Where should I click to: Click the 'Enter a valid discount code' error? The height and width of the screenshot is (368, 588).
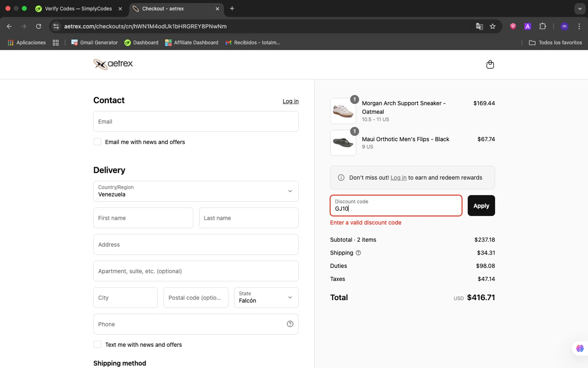[x=366, y=222]
